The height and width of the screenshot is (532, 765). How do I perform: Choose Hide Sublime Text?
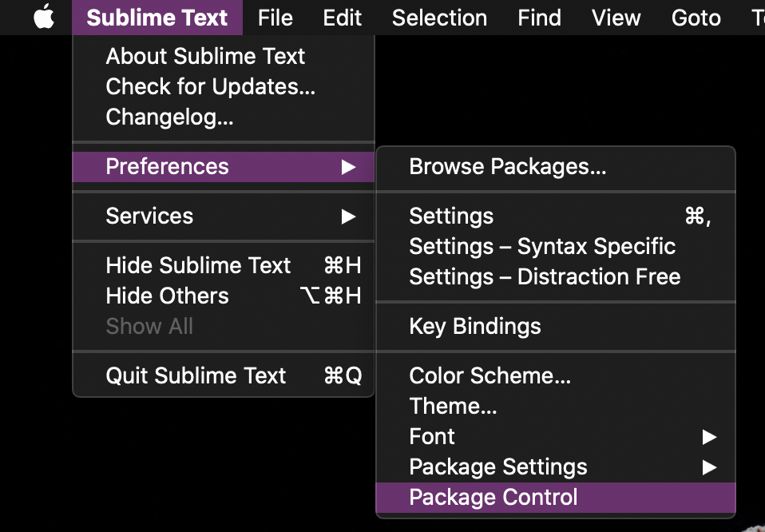224,265
